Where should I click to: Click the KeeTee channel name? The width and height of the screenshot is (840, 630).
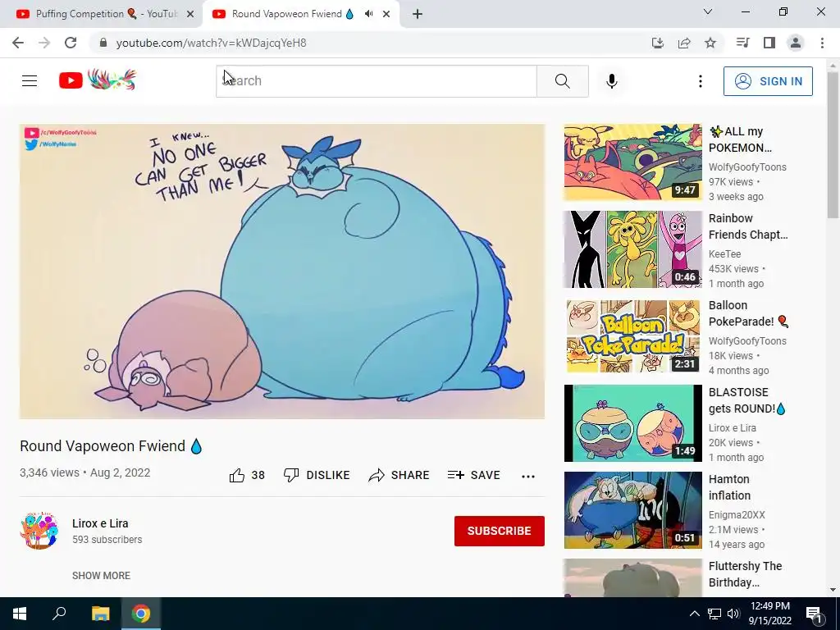(725, 254)
